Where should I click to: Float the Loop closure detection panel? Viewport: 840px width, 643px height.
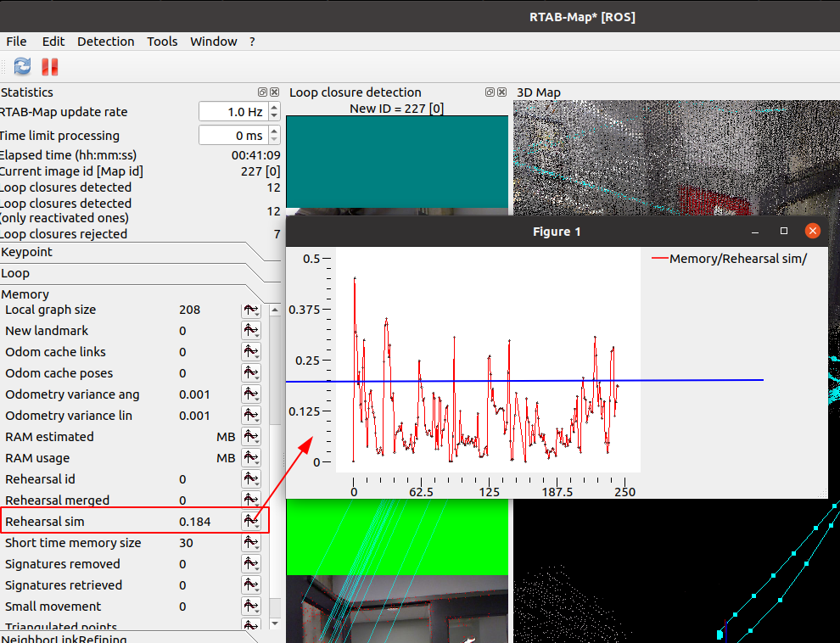pos(490,92)
